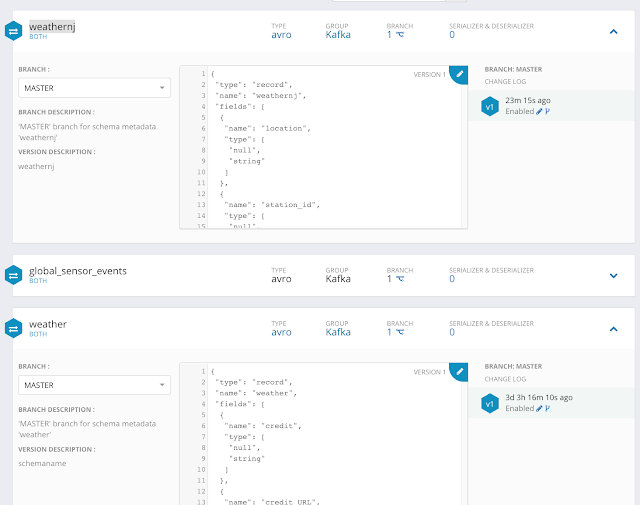Expand the global_sensor_events schema panel
This screenshot has width=640, height=505.
click(x=613, y=275)
